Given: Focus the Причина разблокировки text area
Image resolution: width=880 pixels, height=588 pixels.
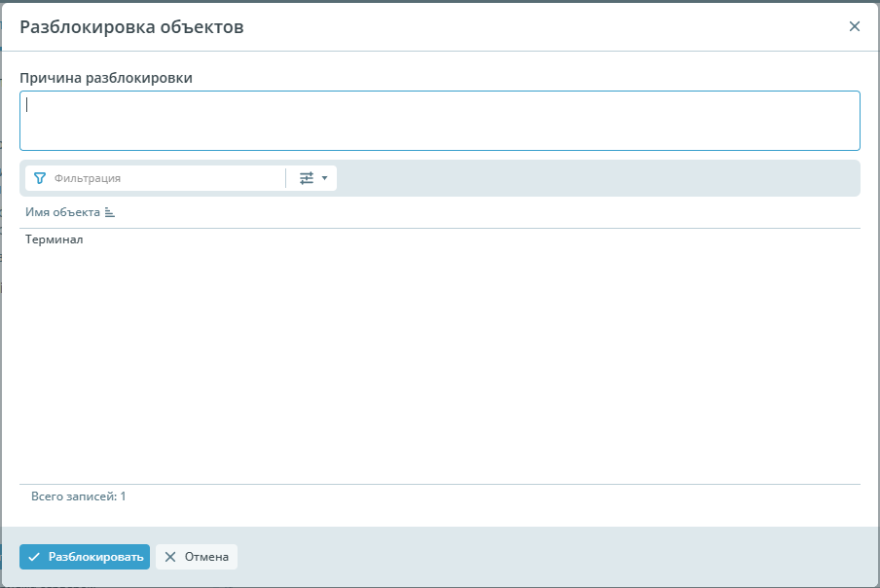Looking at the screenshot, I should [x=439, y=121].
